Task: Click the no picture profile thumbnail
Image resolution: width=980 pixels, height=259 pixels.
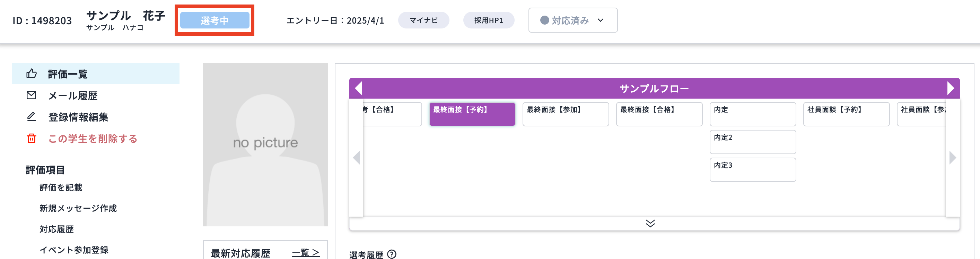Action: click(265, 145)
